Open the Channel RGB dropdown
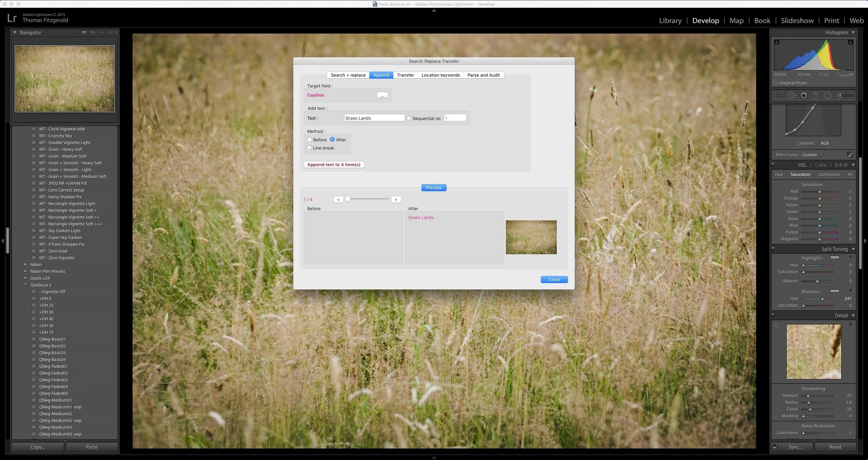The height and width of the screenshot is (460, 868). click(827, 143)
